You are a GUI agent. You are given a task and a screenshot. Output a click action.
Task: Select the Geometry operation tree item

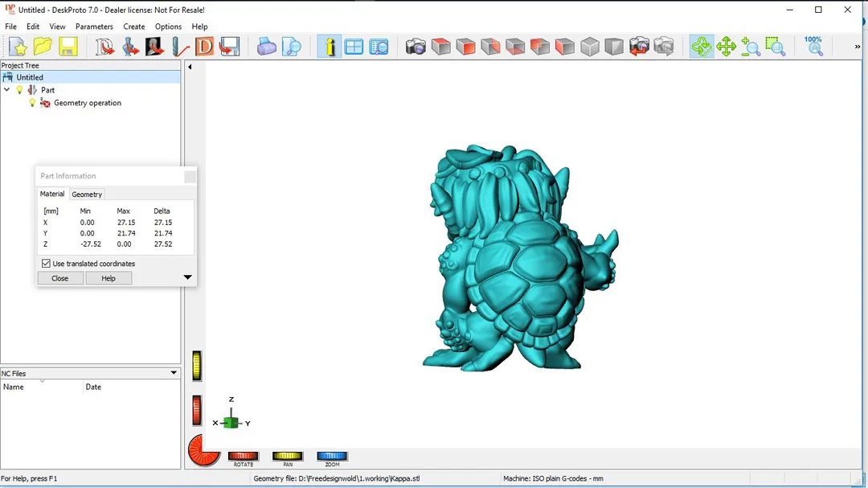tap(88, 103)
